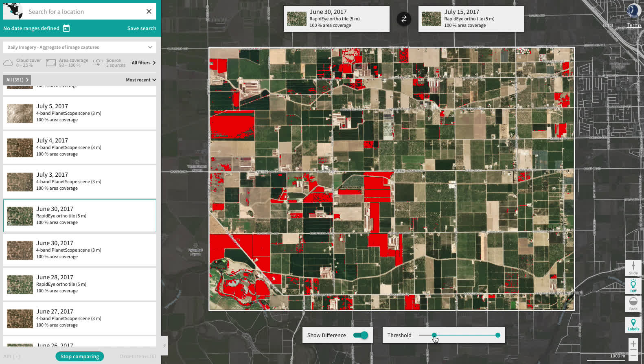Screen dimensions: 644x364
Task: Turn off the Show Difference switch
Action: click(361, 335)
